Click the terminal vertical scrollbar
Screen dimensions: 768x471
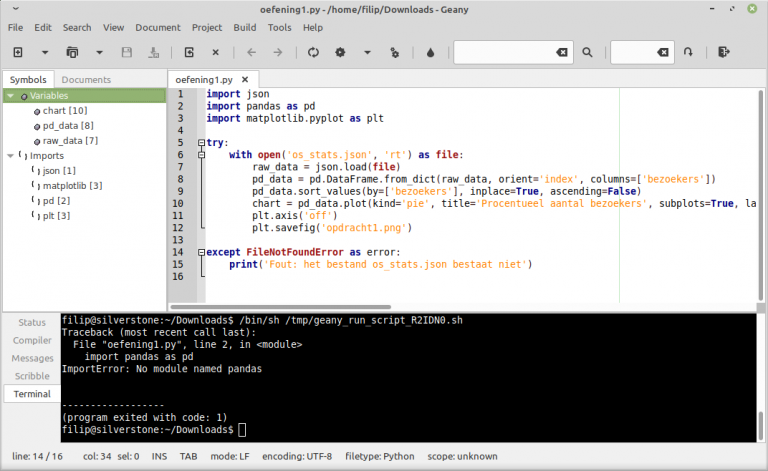pos(761,426)
